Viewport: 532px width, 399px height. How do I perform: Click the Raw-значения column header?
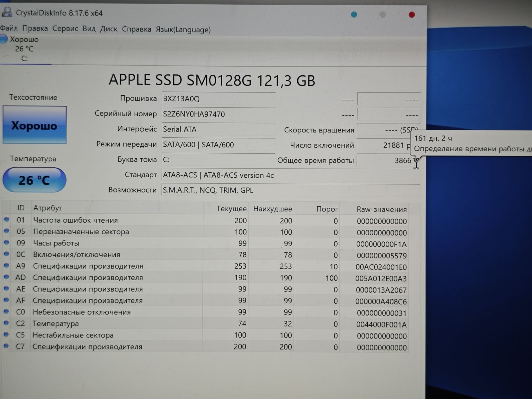pos(381,209)
